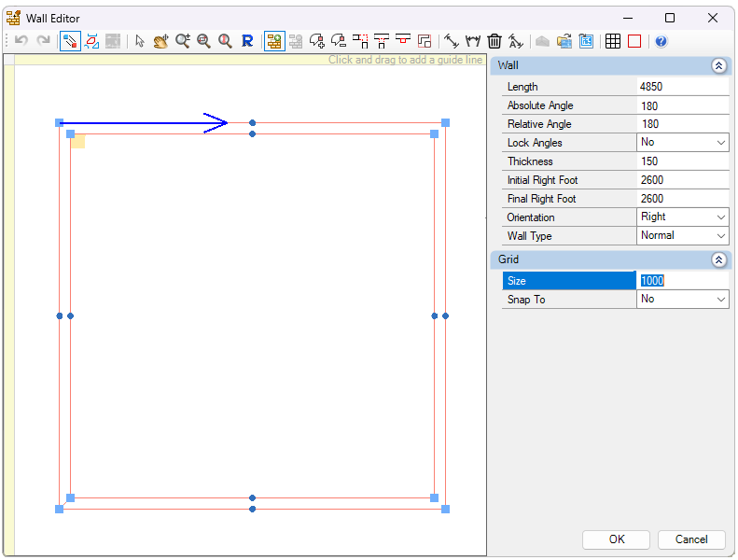Open the Wall Type dropdown showing Normal
This screenshot has height=560, width=738.
pos(682,235)
